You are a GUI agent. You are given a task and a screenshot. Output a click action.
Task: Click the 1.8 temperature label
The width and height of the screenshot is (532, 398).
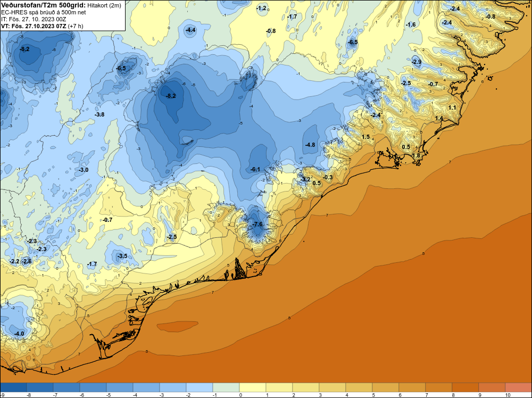(x=416, y=156)
